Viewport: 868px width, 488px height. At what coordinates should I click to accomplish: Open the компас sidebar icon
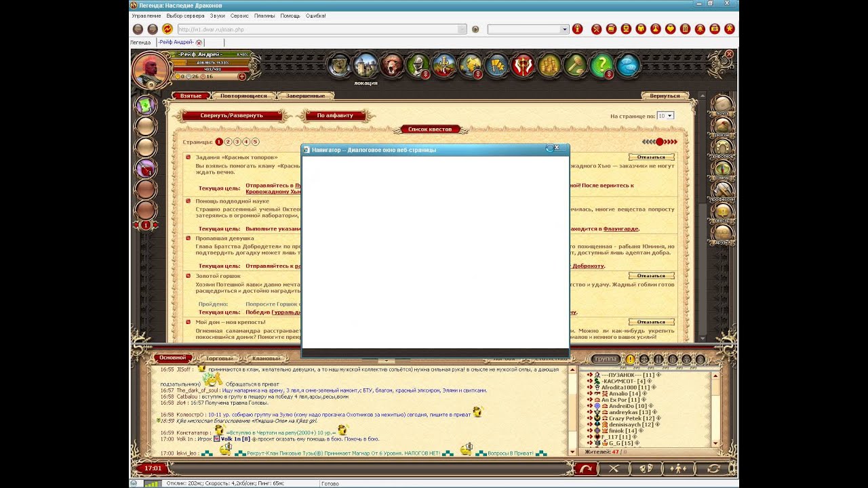pos(724,170)
